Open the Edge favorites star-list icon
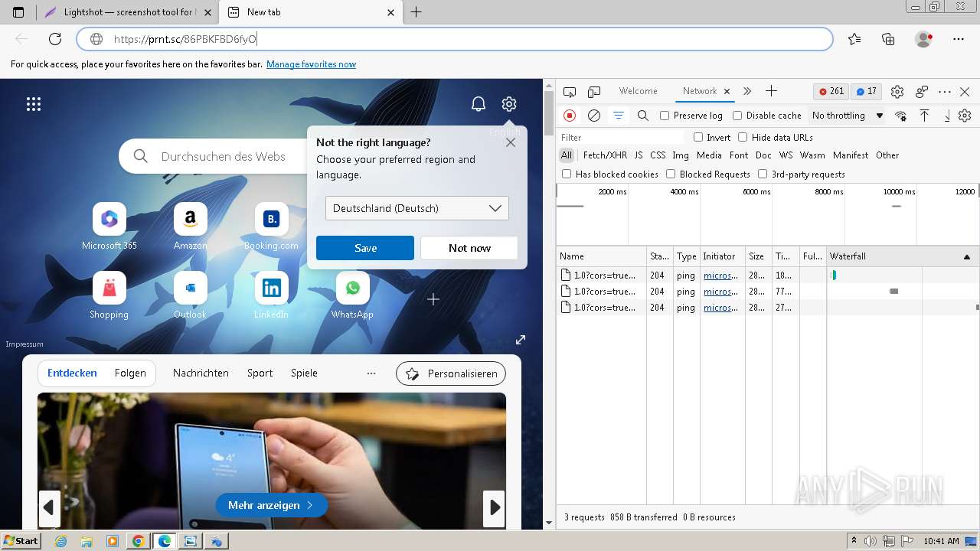 pos(854,39)
